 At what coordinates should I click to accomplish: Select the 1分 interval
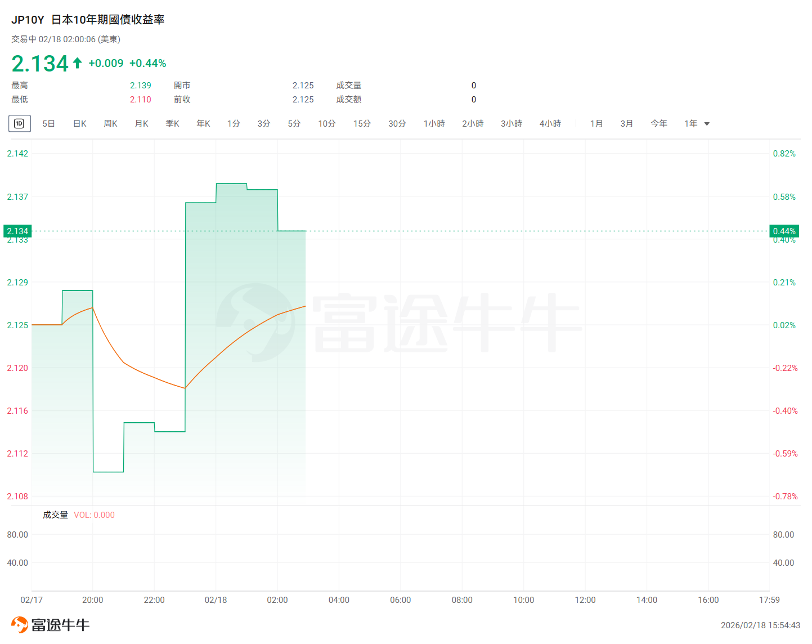point(234,124)
